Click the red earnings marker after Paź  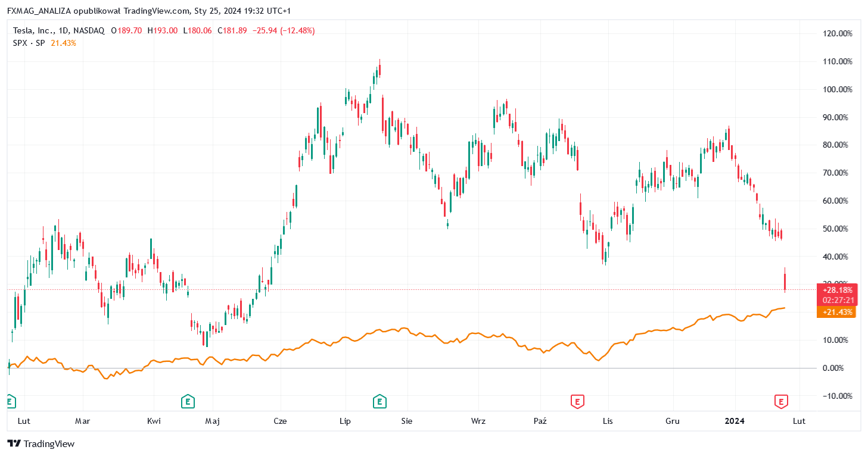click(577, 402)
